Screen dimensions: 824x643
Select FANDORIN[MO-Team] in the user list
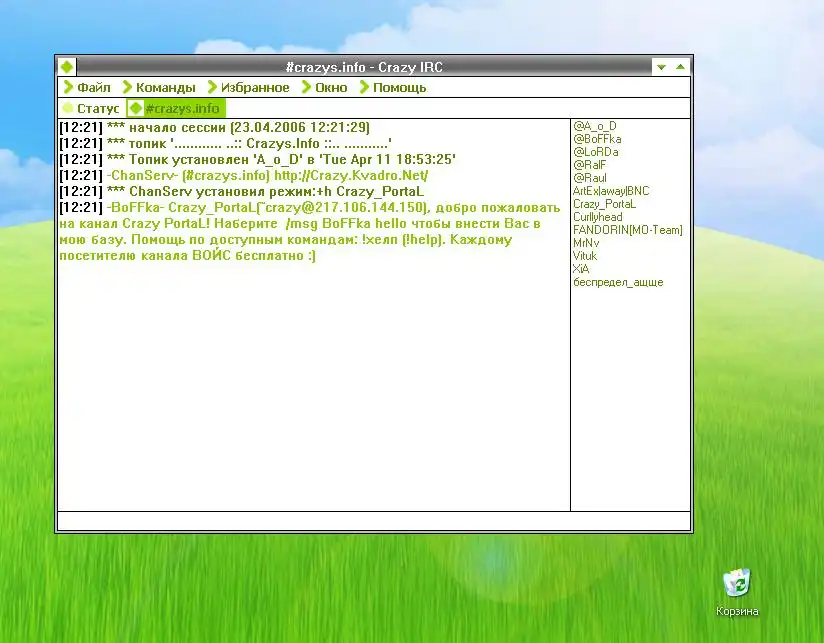(627, 230)
